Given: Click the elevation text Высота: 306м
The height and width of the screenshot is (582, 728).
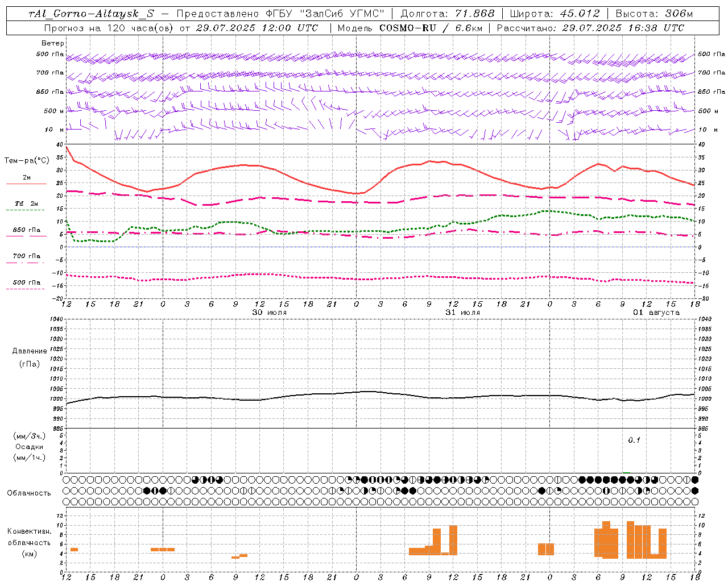Looking at the screenshot, I should (655, 14).
